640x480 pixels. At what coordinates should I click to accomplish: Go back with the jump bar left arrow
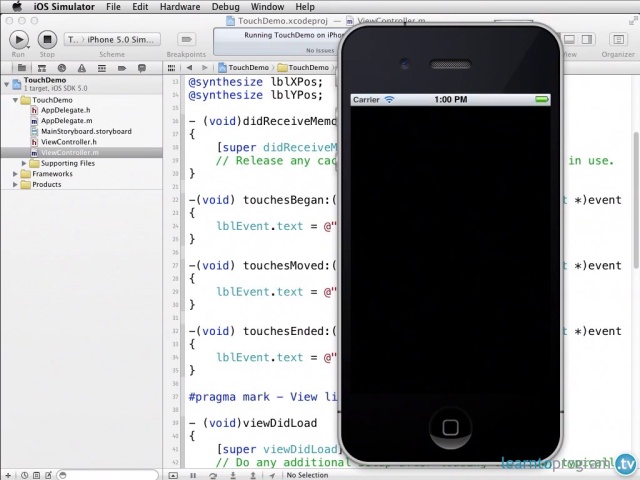click(189, 68)
